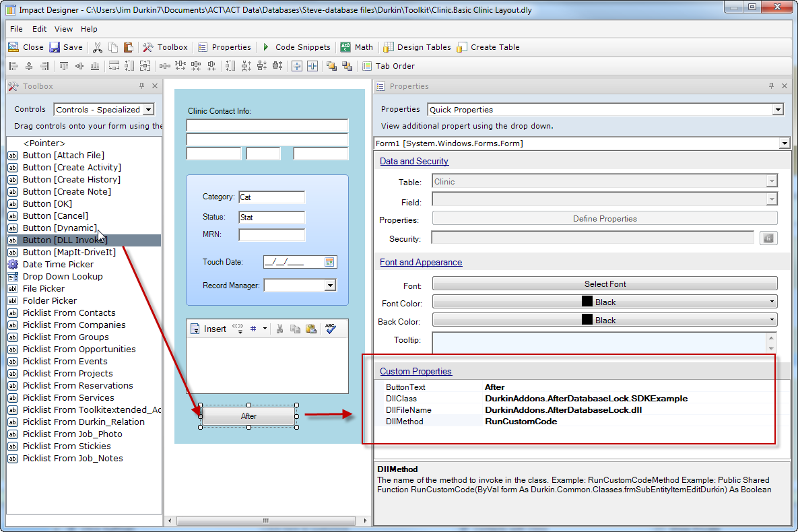Click the Copy icon in main toolbar
Image resolution: width=798 pixels, height=532 pixels.
(x=113, y=47)
